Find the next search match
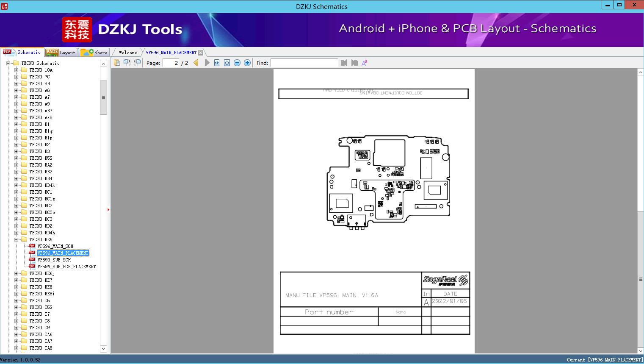The height and width of the screenshot is (364, 644). coord(354,63)
